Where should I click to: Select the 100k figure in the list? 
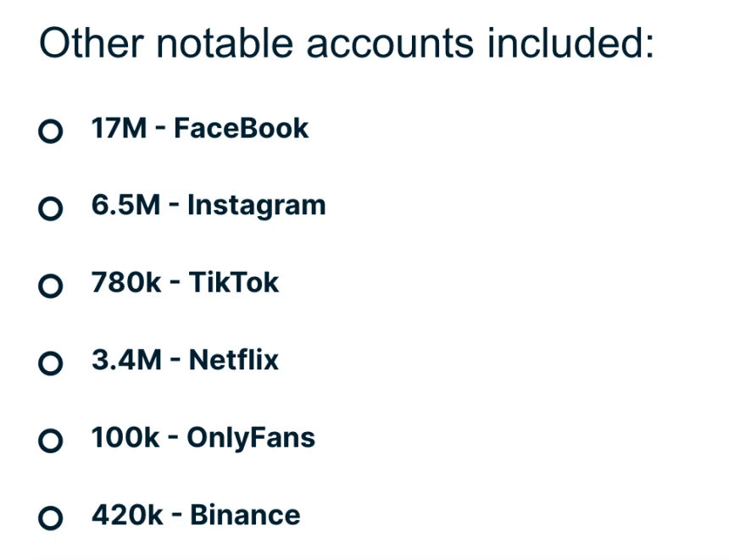[x=125, y=438]
